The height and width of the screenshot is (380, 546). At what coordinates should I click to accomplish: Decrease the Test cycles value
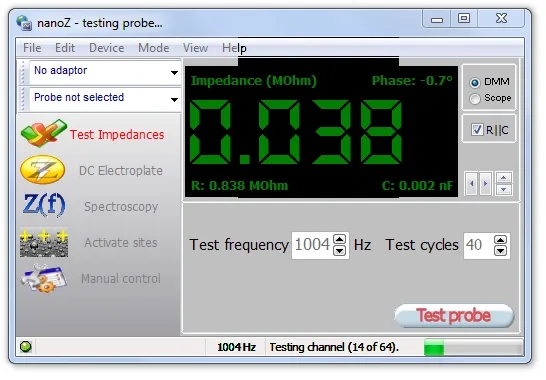(x=500, y=250)
